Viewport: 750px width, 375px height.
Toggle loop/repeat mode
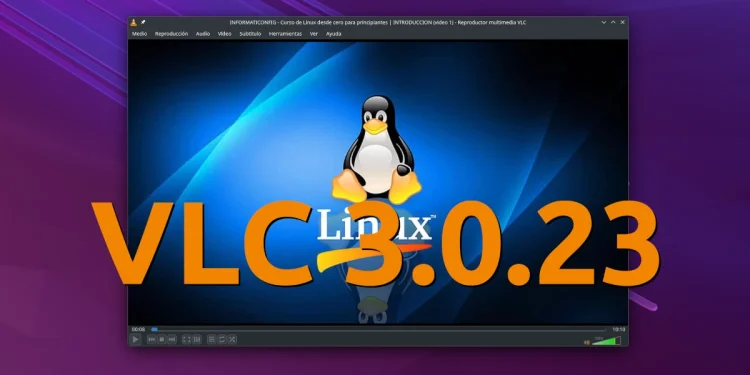(x=222, y=339)
